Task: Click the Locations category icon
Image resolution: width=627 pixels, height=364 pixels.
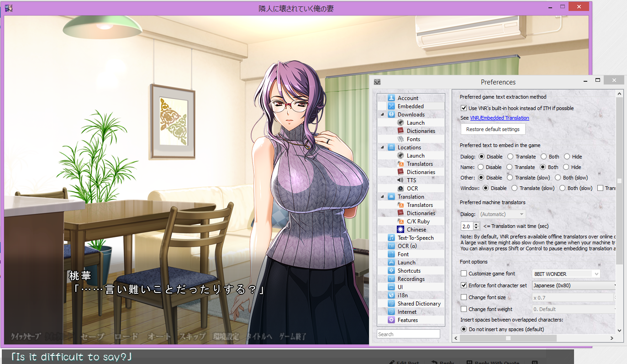Action: point(391,147)
